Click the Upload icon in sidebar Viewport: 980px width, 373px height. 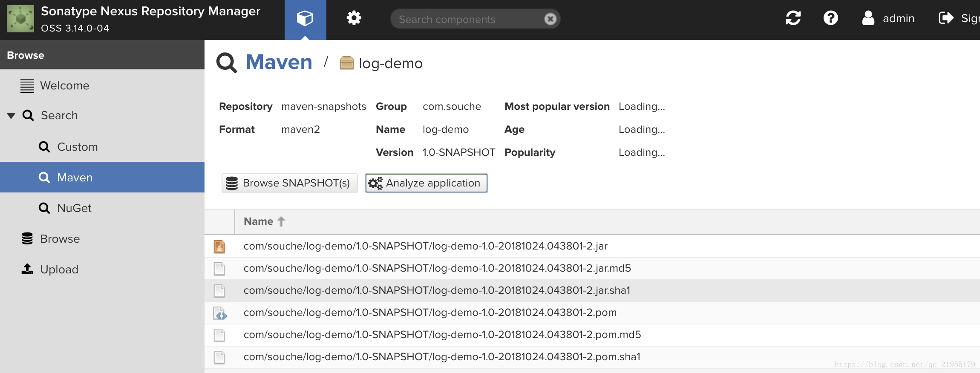click(x=27, y=269)
